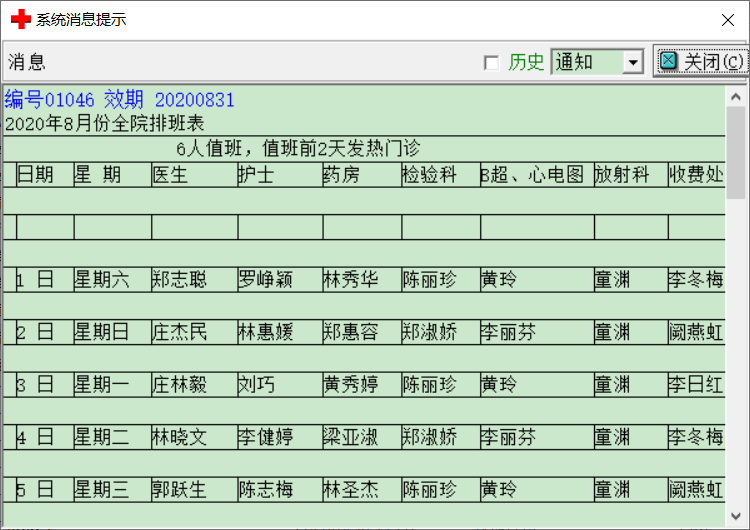The width and height of the screenshot is (750, 530).
Task: Click the 6人值班 notice line
Action: [298, 149]
